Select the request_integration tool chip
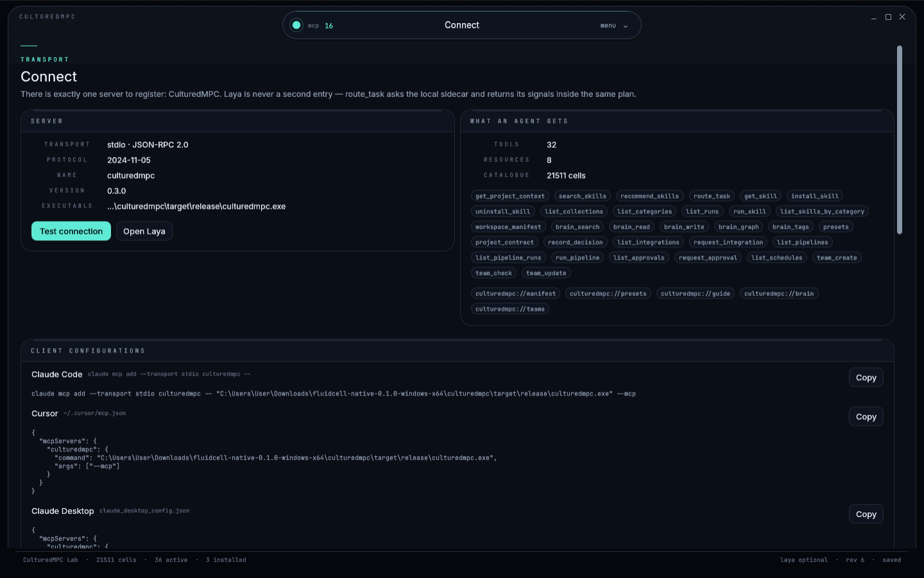 point(728,242)
